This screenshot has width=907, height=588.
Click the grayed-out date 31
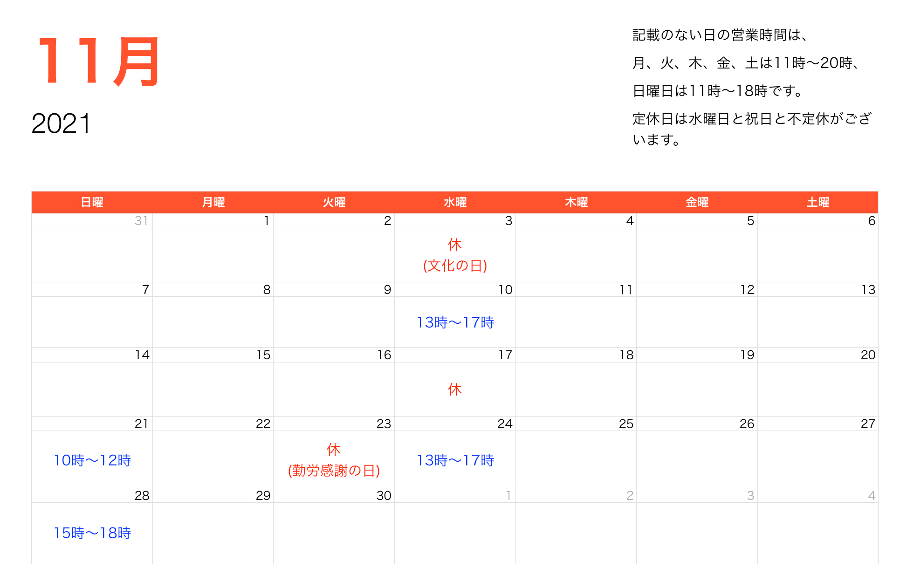[141, 221]
